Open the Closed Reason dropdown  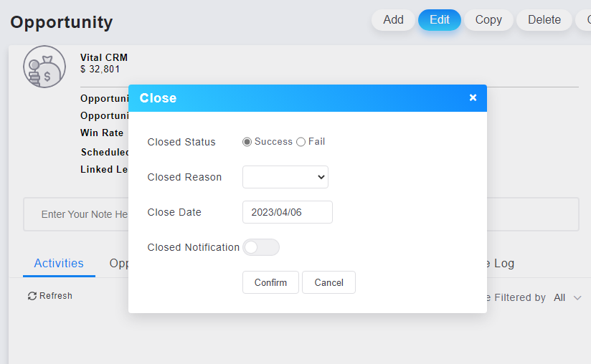point(285,177)
